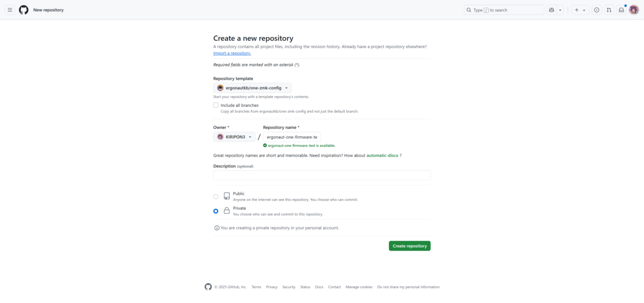Select the Private visibility radio button
This screenshot has height=303, width=644.
coord(216,211)
